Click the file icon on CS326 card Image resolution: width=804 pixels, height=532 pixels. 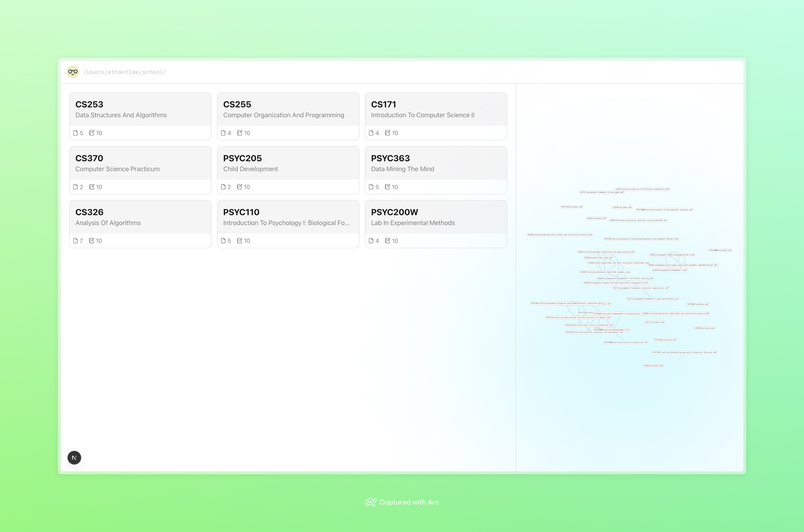[76, 241]
